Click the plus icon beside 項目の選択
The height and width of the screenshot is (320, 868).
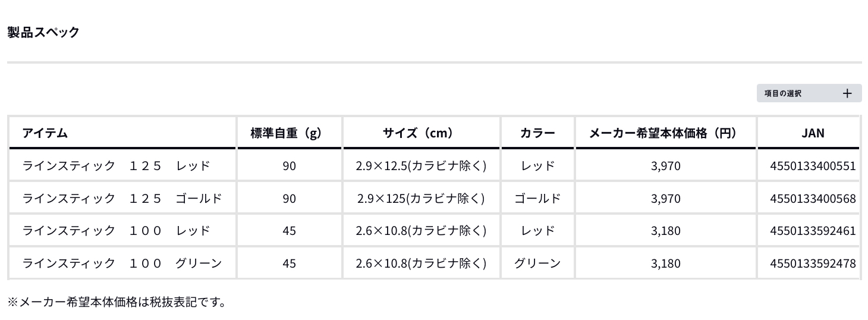coord(847,93)
